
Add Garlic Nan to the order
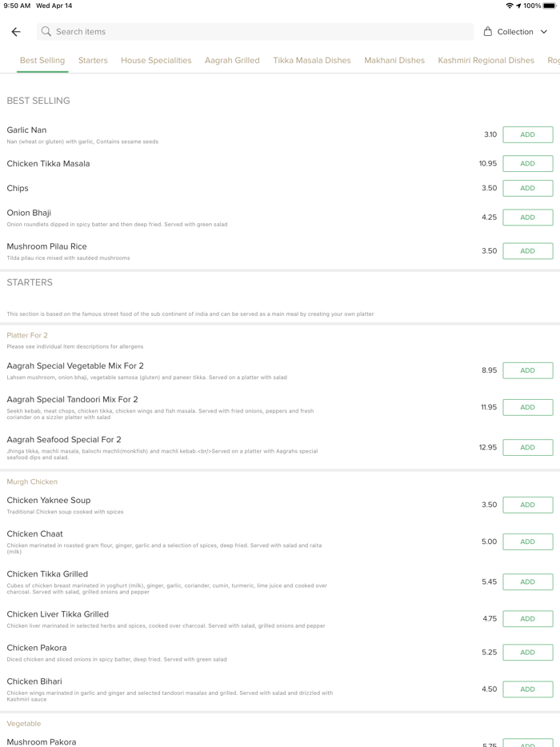(527, 135)
